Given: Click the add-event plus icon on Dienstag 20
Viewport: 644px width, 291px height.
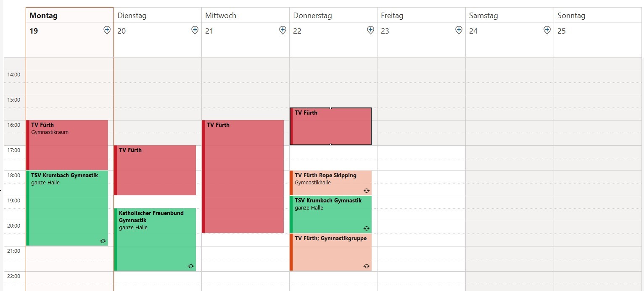Looking at the screenshot, I should (195, 30).
